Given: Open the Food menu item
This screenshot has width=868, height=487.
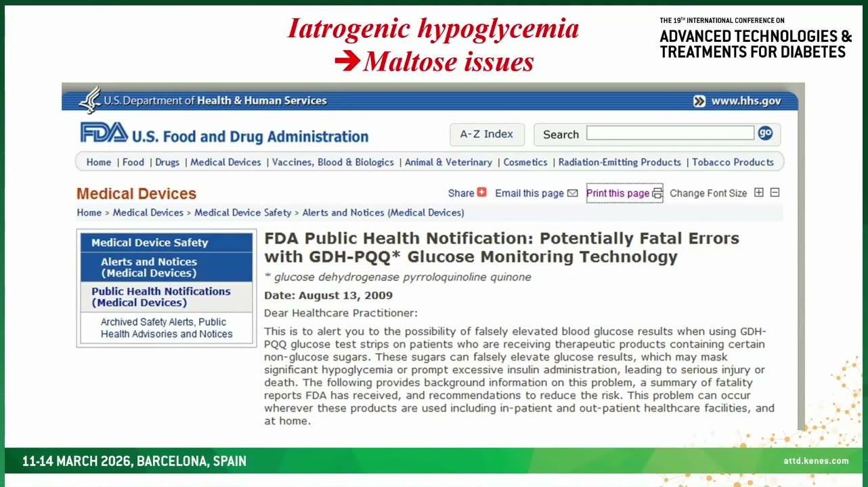Looking at the screenshot, I should pos(133,162).
